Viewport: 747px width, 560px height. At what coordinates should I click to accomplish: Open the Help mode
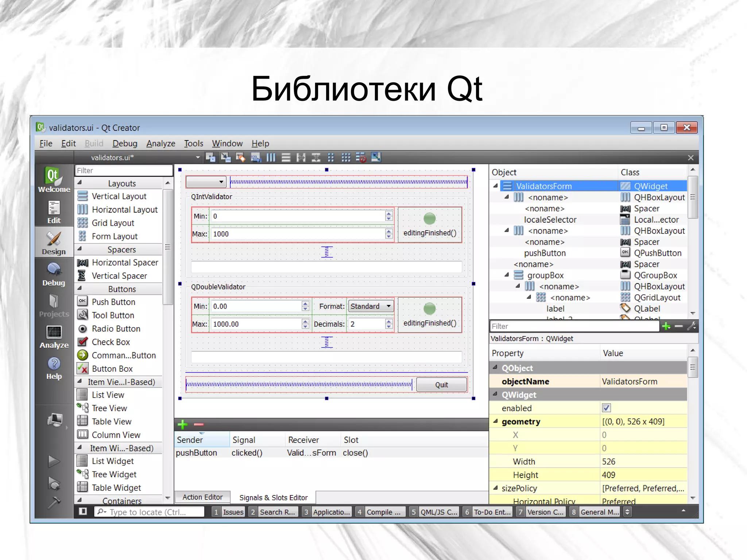tap(54, 368)
